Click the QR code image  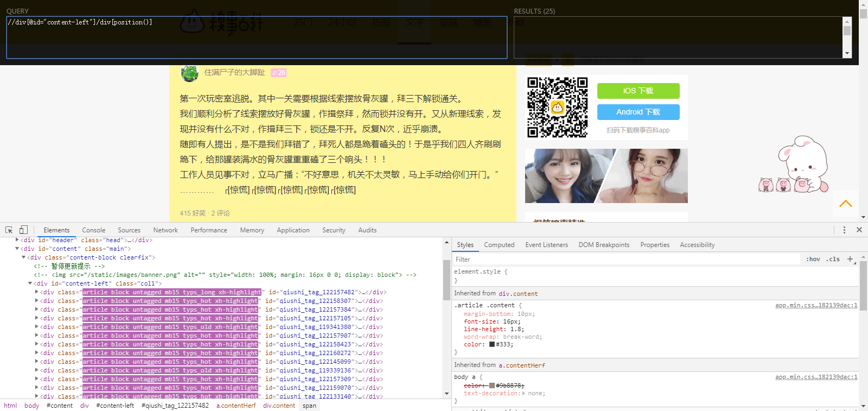pyautogui.click(x=558, y=107)
